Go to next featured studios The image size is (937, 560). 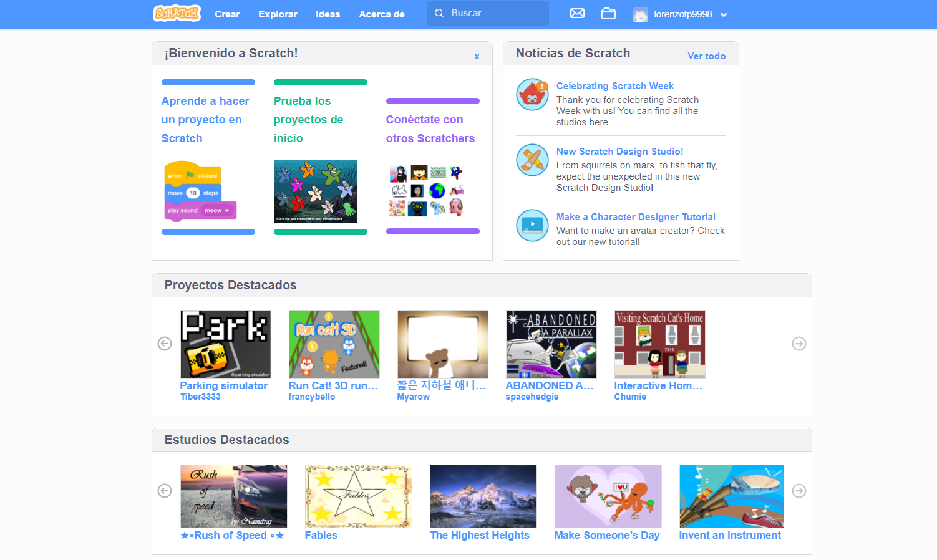tap(799, 491)
